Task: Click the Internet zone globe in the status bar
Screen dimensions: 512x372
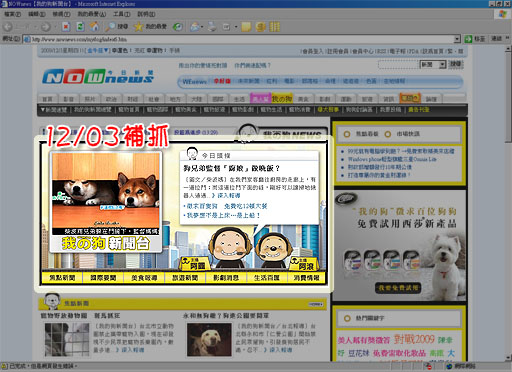Action: (x=449, y=366)
